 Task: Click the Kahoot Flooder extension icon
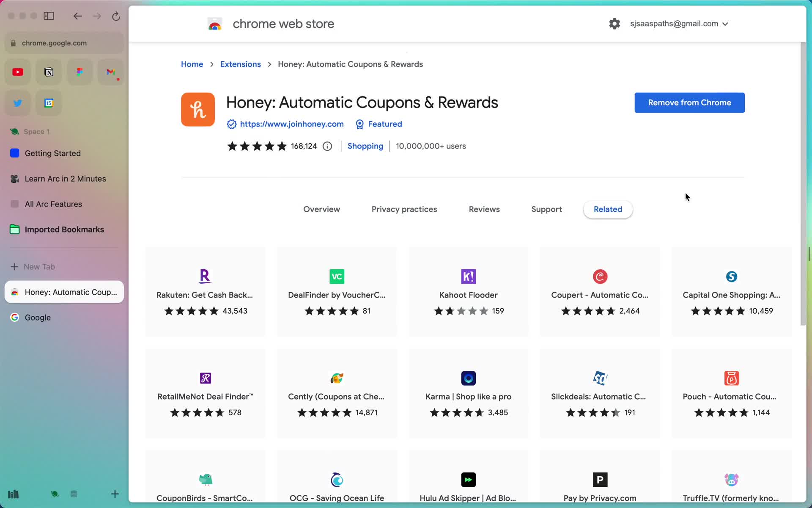[x=468, y=276]
